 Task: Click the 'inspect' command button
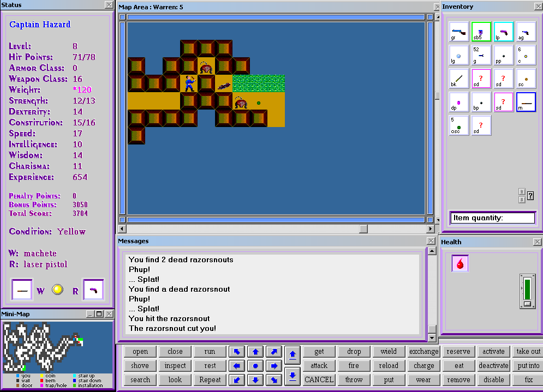175,366
